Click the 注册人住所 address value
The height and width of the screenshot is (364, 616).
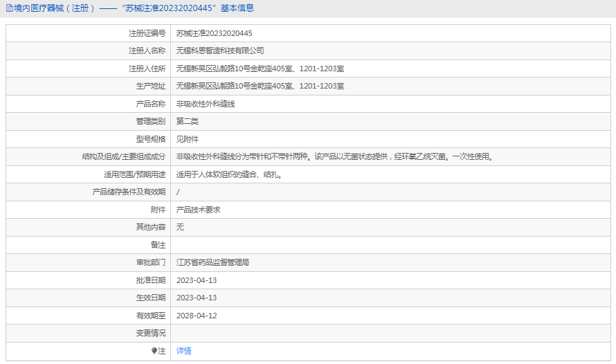point(260,69)
